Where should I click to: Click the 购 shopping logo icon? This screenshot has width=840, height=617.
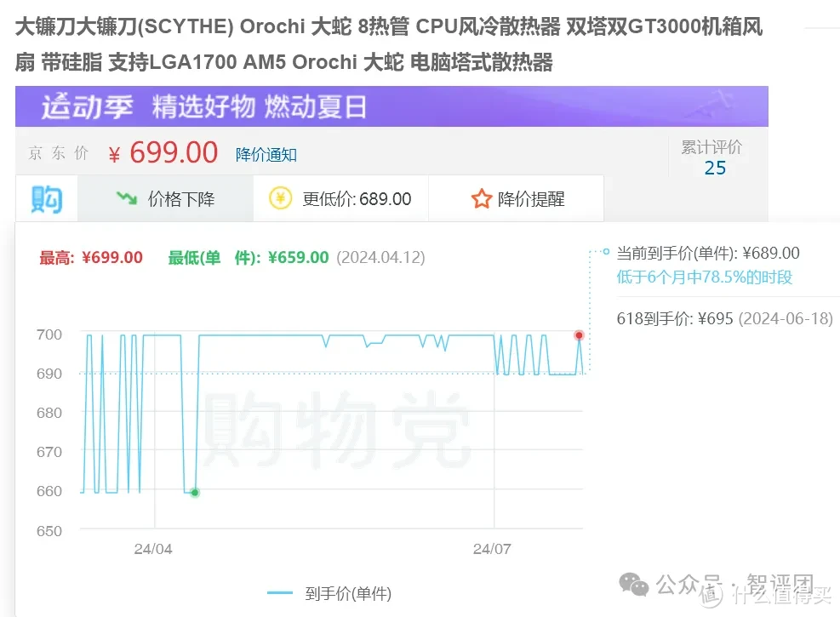point(47,199)
